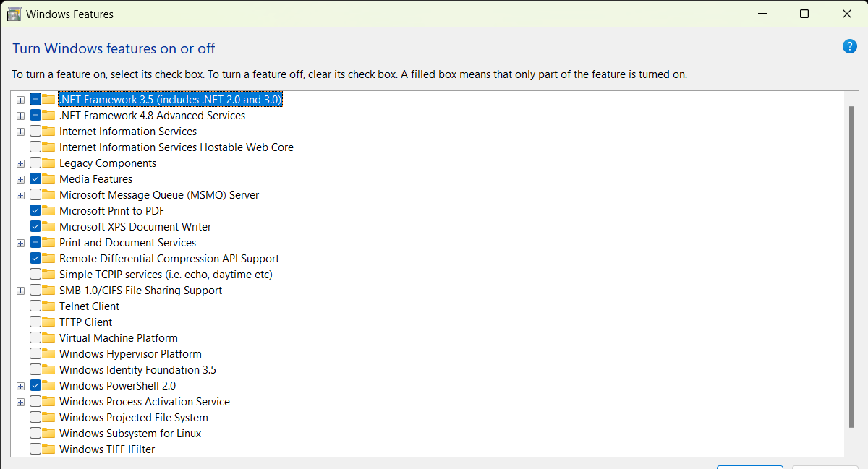Check the TFTP Client box
This screenshot has width=868, height=469.
tap(35, 322)
